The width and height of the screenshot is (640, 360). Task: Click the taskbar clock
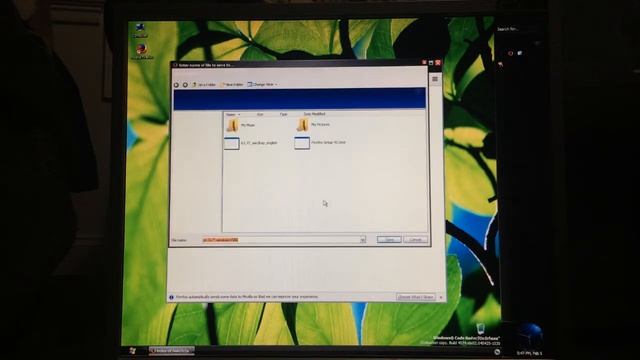click(x=529, y=353)
